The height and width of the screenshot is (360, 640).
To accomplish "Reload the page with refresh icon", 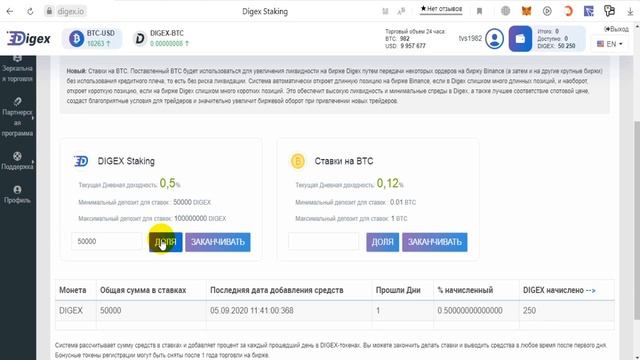I will click(x=30, y=11).
